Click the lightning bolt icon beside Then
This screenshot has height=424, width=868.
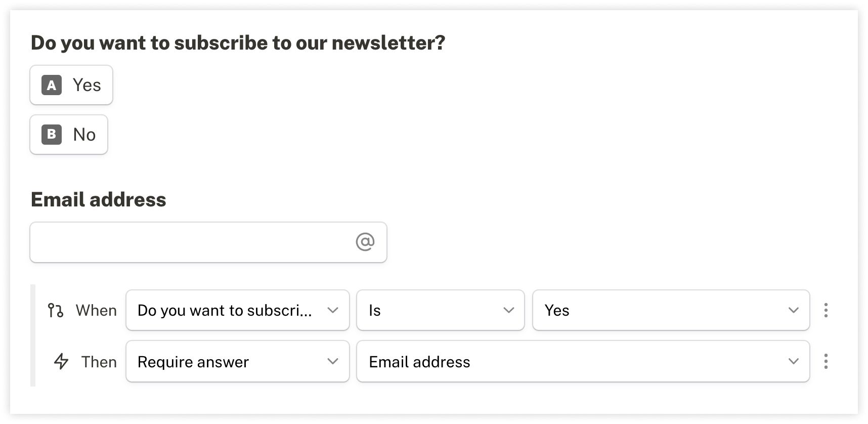[61, 361]
